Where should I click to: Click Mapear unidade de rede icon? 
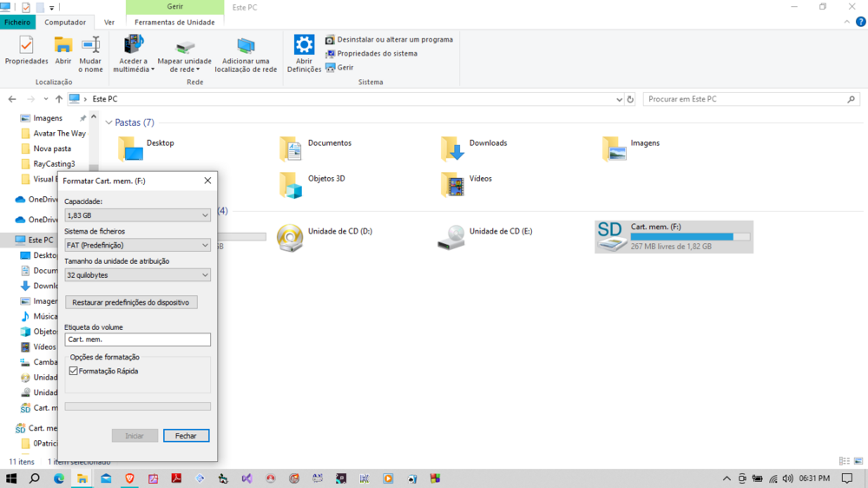coord(184,56)
